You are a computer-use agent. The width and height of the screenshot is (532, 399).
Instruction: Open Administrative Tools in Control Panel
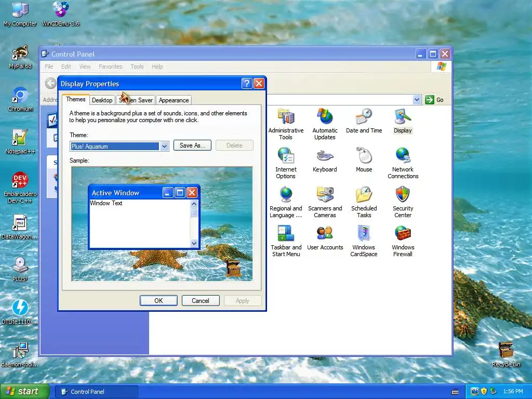[286, 124]
